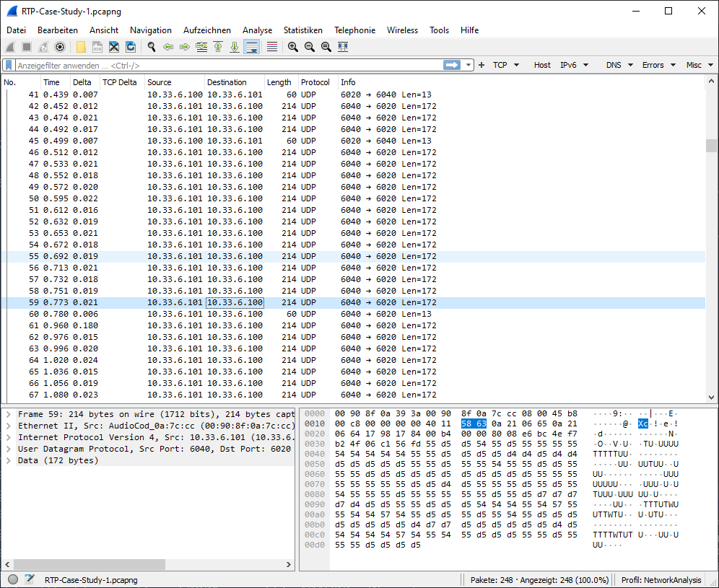Open the IPv6 filter dropdown
This screenshot has width=719, height=588.
pos(574,65)
